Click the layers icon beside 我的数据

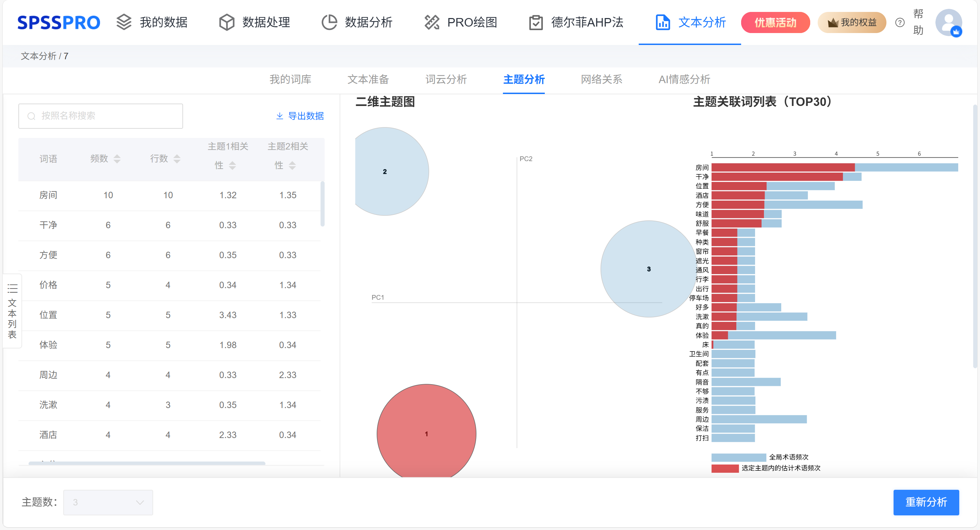click(x=124, y=22)
